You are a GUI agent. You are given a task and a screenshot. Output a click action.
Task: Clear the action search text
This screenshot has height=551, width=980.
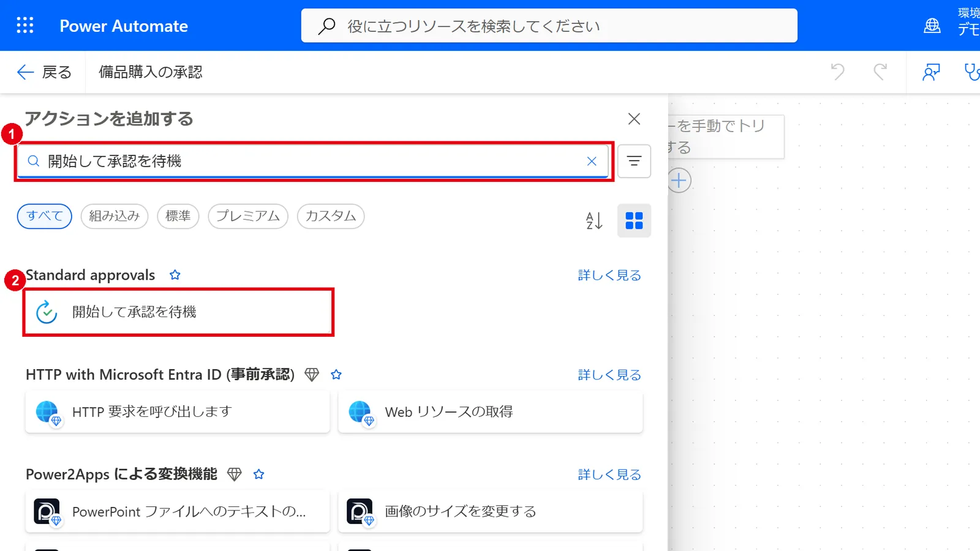point(592,161)
